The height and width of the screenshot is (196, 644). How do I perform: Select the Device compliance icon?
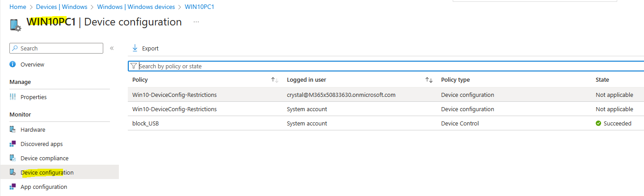click(13, 158)
